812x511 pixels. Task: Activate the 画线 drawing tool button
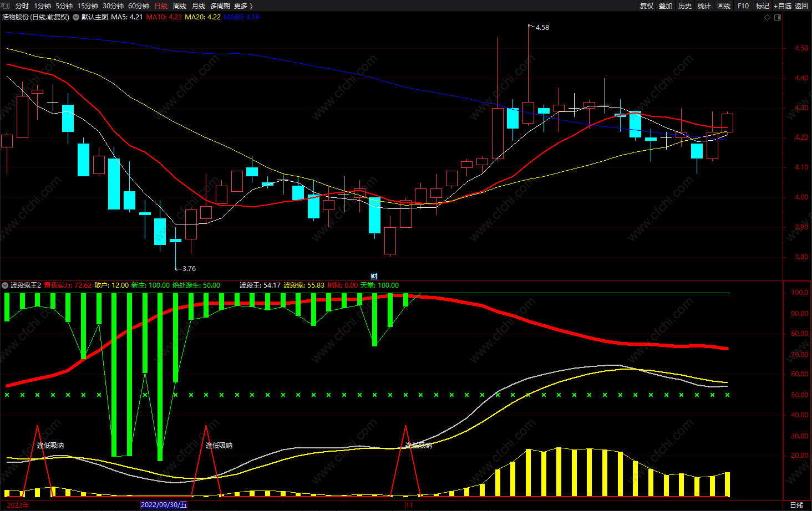tap(724, 6)
